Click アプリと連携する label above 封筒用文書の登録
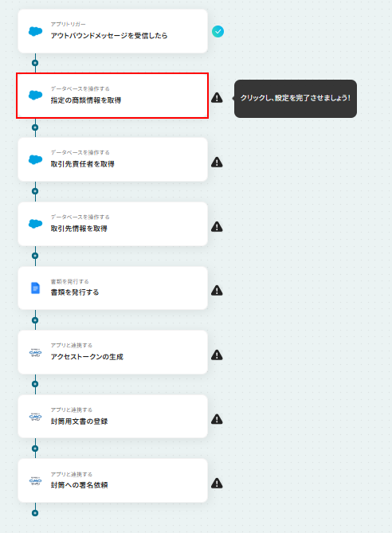Screen dimensions: 392x533 coord(72,410)
